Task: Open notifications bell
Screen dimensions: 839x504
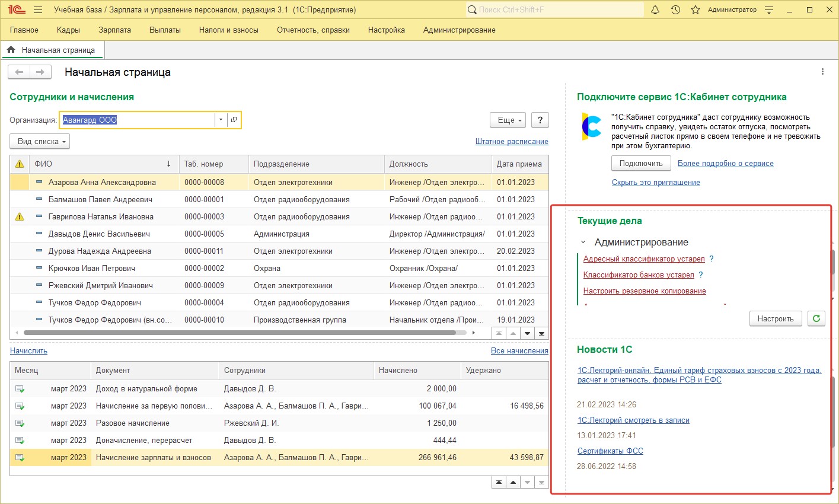Action: (655, 10)
